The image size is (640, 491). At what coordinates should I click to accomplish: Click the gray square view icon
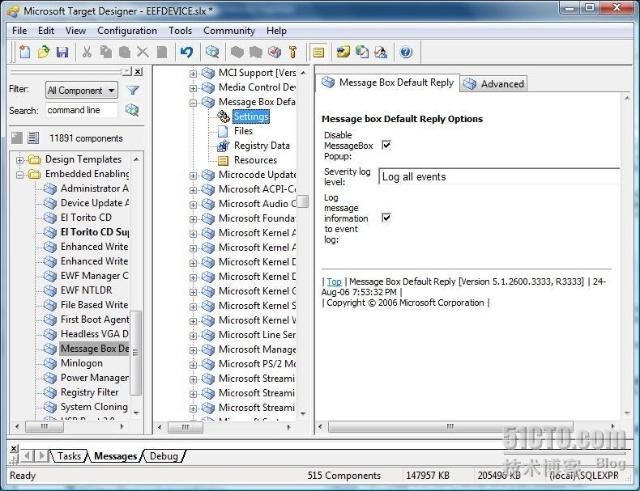tap(17, 138)
